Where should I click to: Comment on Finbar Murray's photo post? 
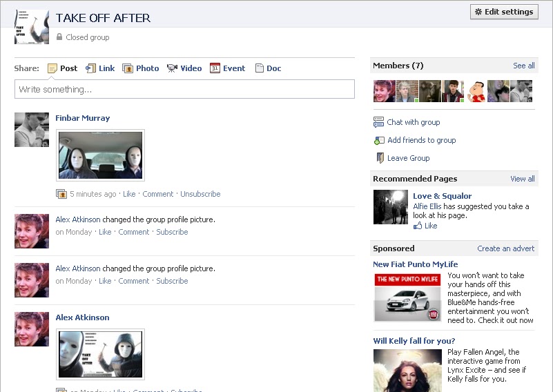click(157, 194)
